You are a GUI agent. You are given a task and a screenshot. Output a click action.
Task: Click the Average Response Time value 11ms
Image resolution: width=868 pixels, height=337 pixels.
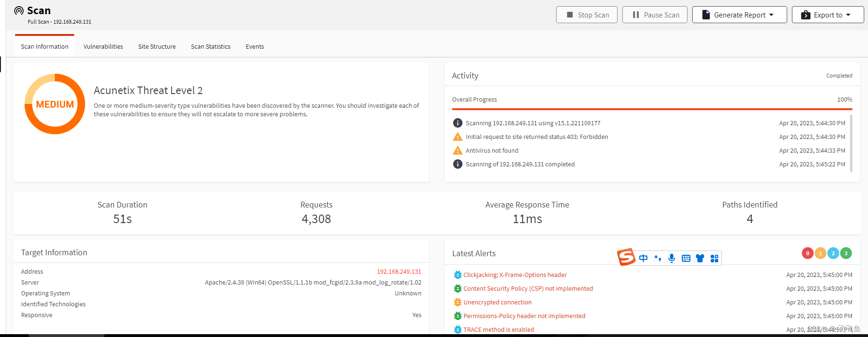[x=527, y=219]
